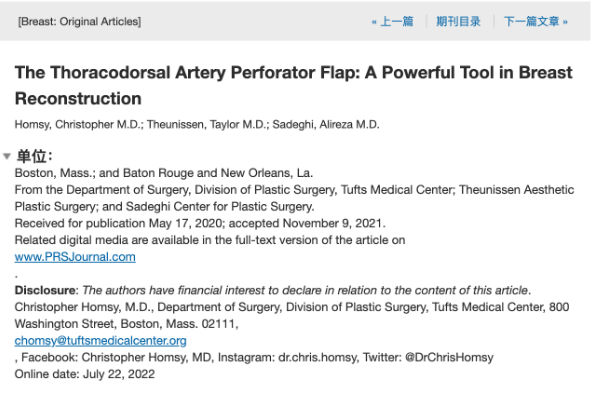The height and width of the screenshot is (393, 595).
Task: Click the Boston, Mass. location line
Action: click(164, 173)
